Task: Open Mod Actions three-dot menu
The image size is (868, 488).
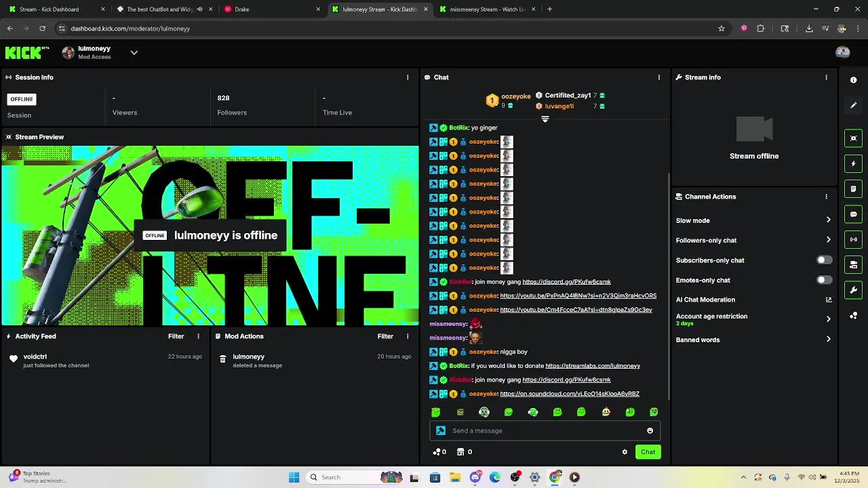Action: click(x=408, y=336)
